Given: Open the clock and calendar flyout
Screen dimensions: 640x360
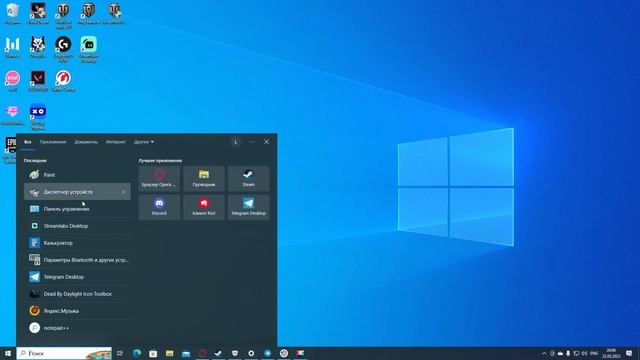Looking at the screenshot, I should pos(611,353).
